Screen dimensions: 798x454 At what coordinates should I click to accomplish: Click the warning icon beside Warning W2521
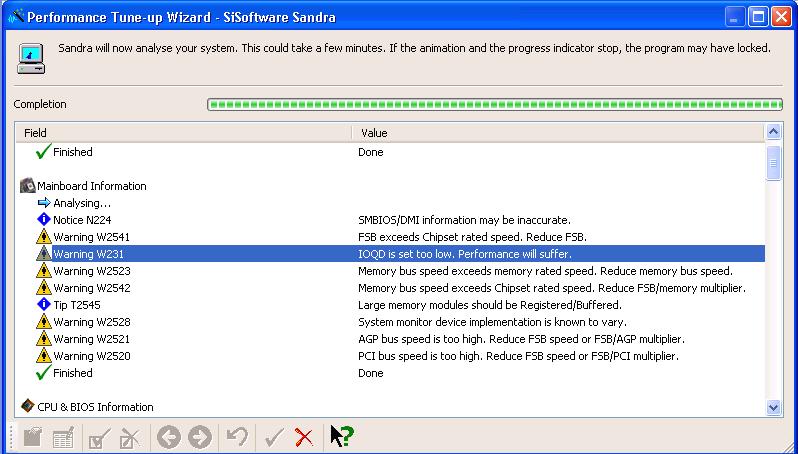click(x=44, y=338)
